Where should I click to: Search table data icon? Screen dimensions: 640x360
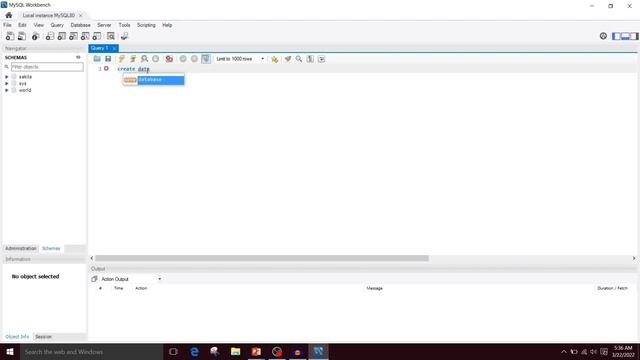(x=111, y=36)
